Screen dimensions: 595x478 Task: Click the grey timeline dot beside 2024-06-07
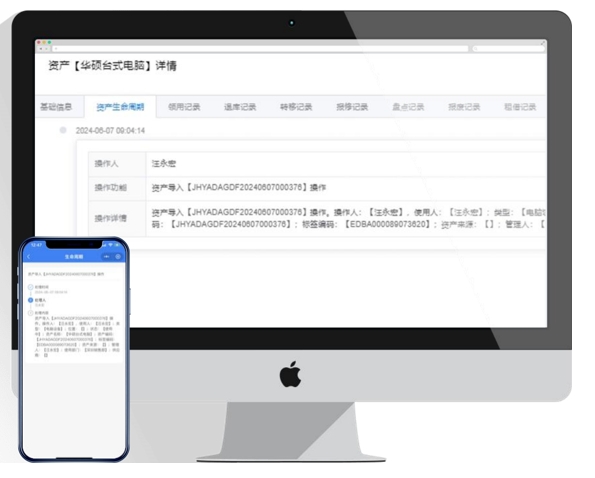coord(63,131)
